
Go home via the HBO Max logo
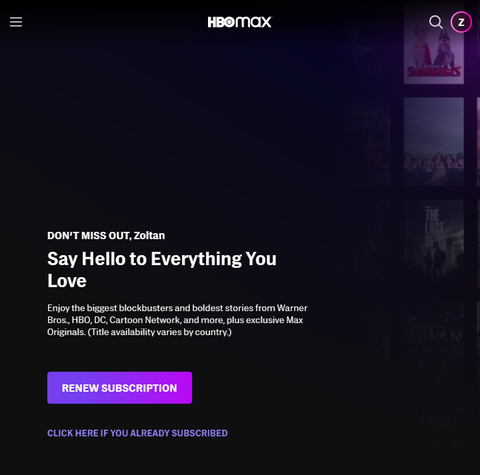240,22
